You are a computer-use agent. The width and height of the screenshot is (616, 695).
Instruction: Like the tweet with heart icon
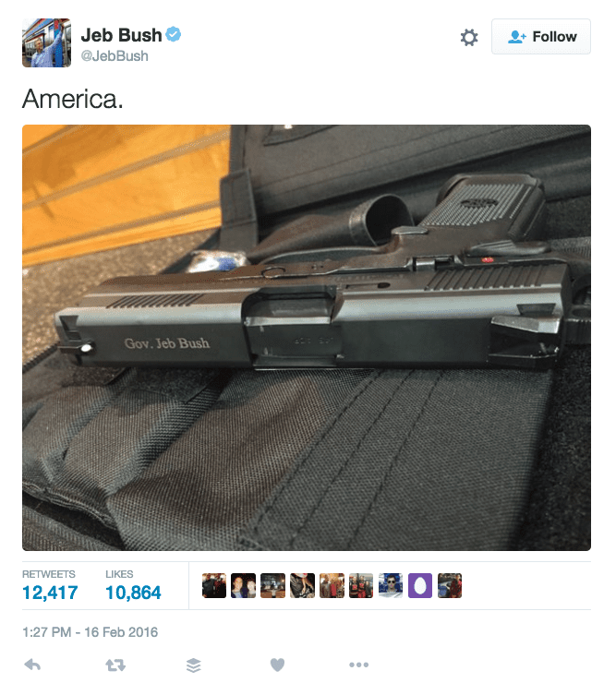(277, 665)
